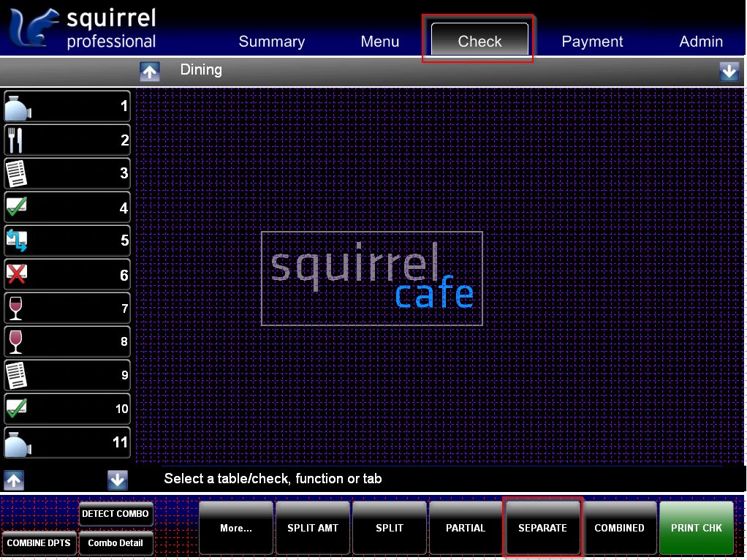
Task: Select table 8 with the wine glass icon
Action: [67, 341]
